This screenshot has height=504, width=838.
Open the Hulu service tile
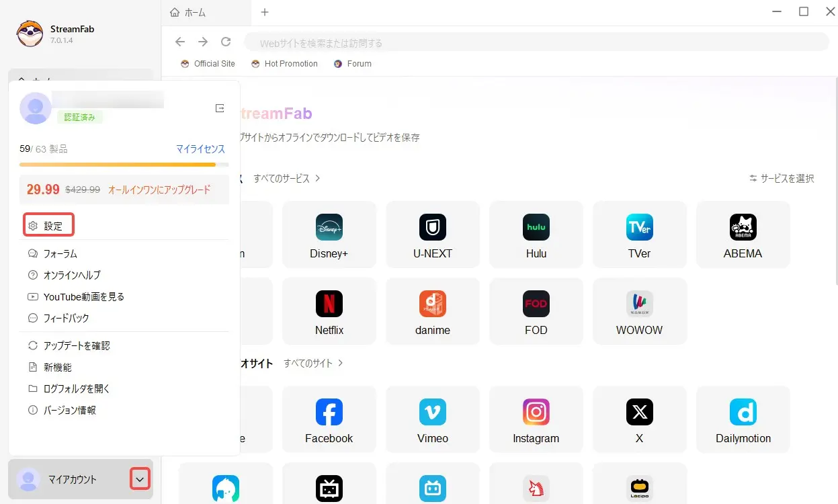point(536,234)
